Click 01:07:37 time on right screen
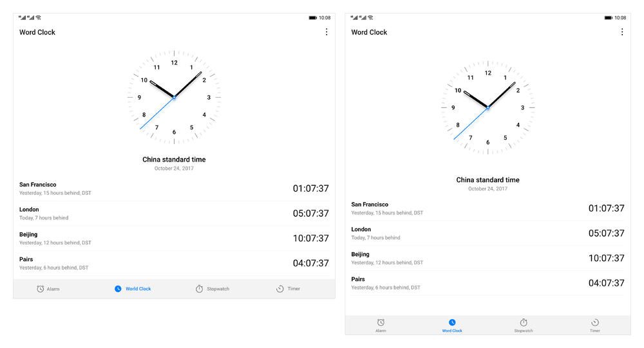644x348 pixels. 606,208
